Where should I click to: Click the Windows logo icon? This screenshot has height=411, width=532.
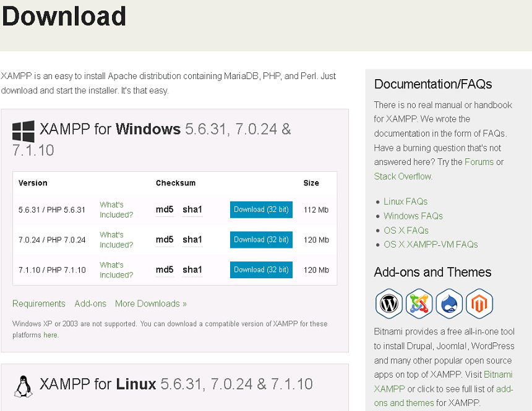[x=24, y=131]
